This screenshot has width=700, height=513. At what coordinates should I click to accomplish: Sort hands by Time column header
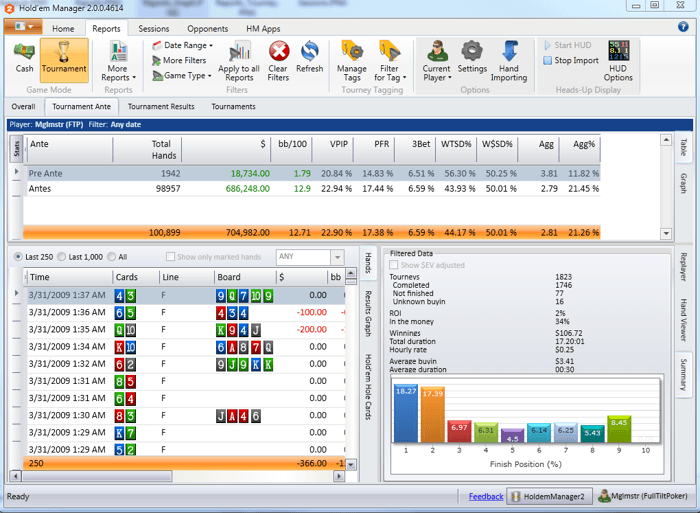pos(68,277)
